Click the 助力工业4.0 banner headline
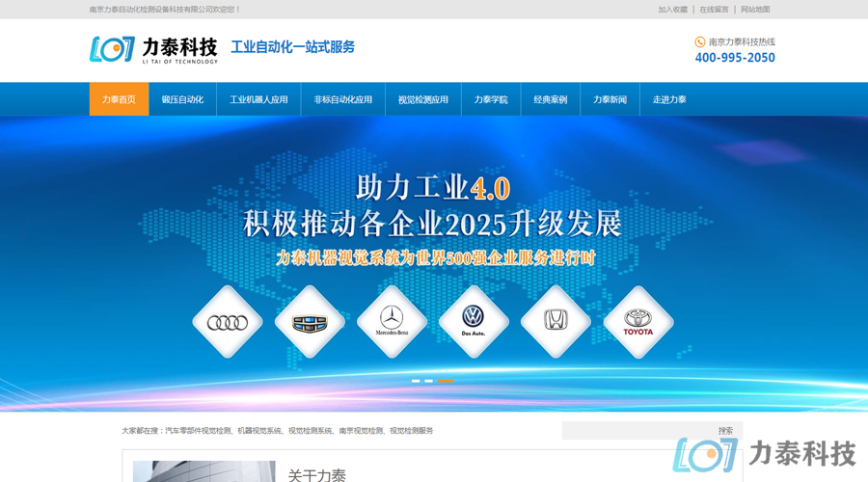The image size is (868, 482). point(433,188)
